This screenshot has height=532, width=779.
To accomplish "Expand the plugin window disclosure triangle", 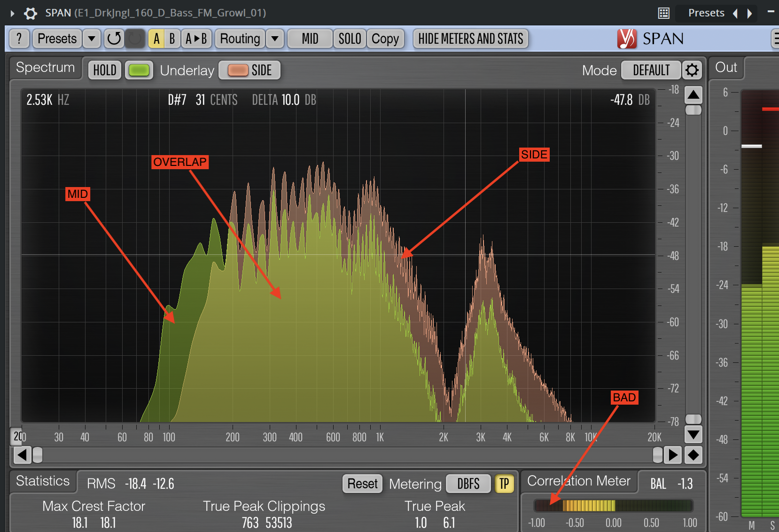I will click(x=12, y=13).
